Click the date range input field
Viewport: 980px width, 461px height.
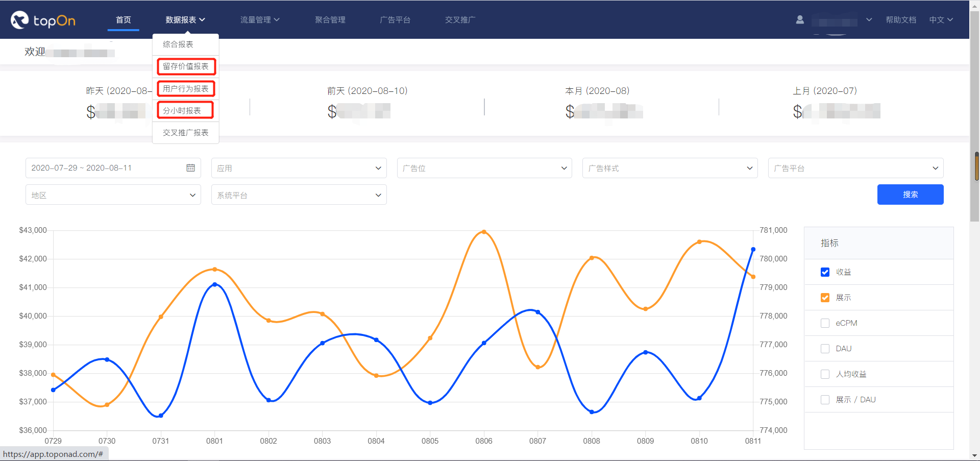pyautogui.click(x=102, y=168)
